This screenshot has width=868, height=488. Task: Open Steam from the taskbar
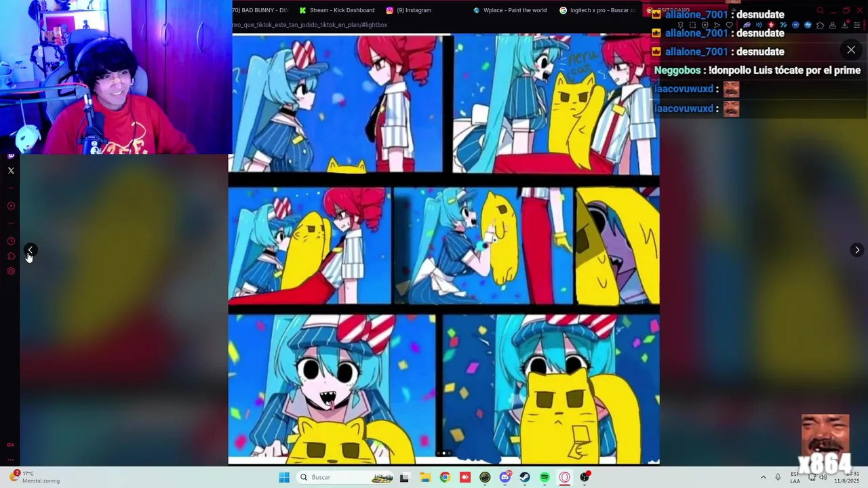pyautogui.click(x=525, y=477)
